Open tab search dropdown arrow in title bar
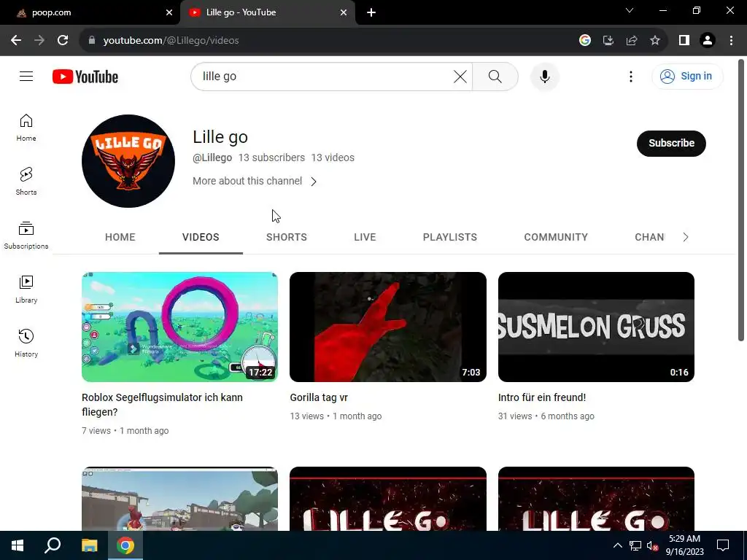Image resolution: width=747 pixels, height=560 pixels. pos(630,10)
